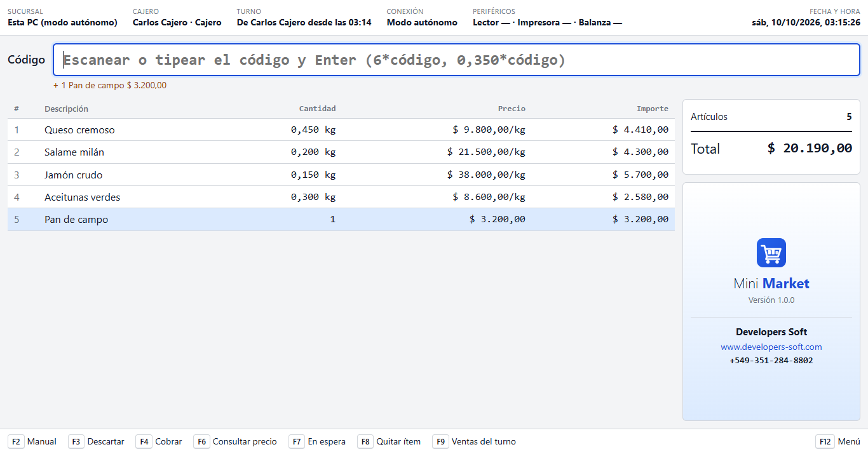Screen dimensions: 868x454
Task: Click the importe $ 5.700,00 cell
Action: [x=641, y=175]
